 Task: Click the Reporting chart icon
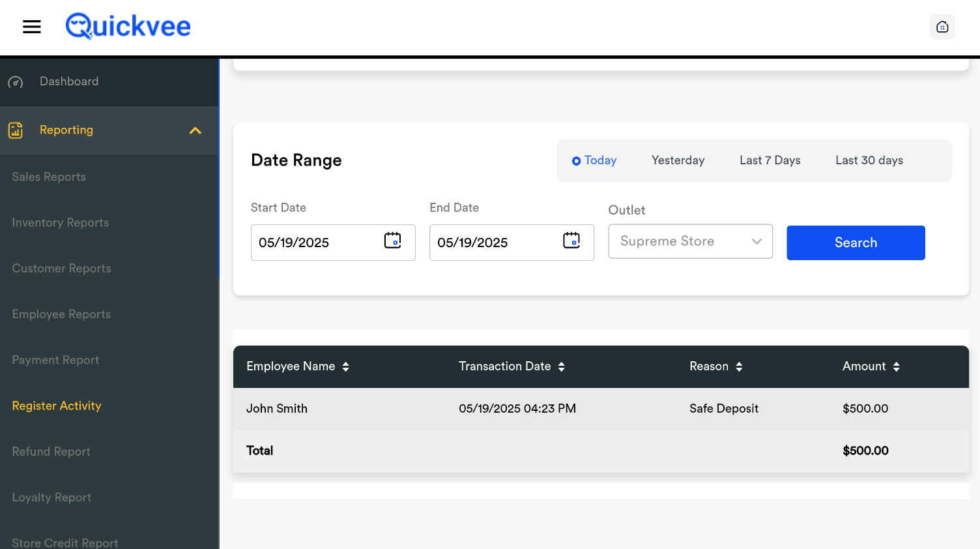[x=16, y=130]
